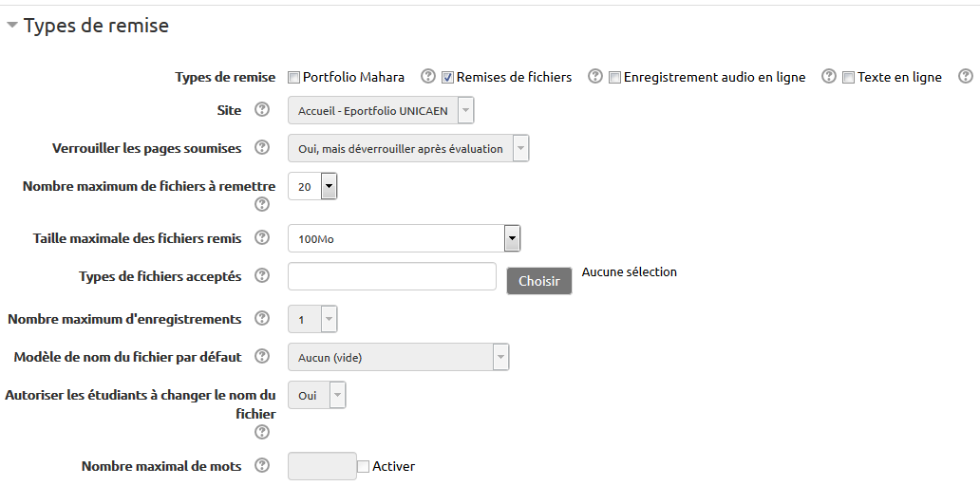
Task: Open the Site dropdown Accueil - Eportfolio UNICAEN
Action: tap(380, 110)
